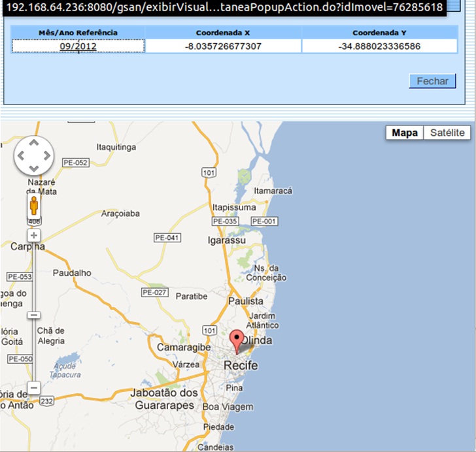Click the Paratibe label on map
Screen dimensions: 476x452
(192, 296)
